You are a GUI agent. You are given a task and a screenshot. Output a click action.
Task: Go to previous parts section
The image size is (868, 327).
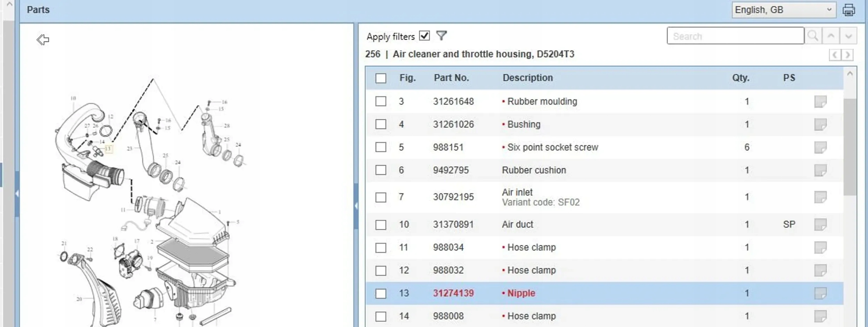pos(835,55)
